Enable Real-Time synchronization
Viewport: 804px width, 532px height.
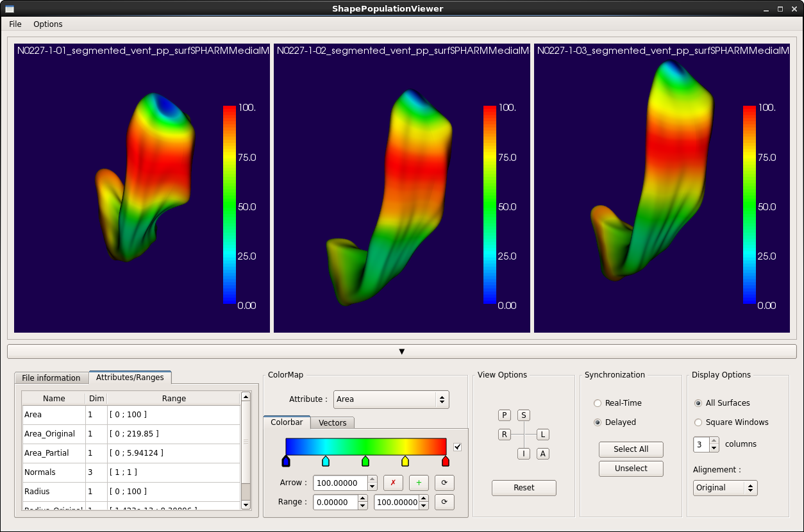(598, 403)
